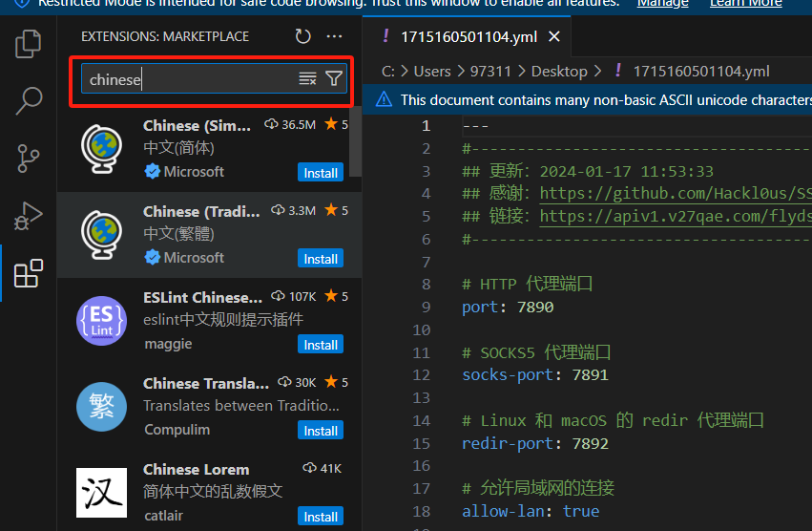Open the Explorer view in activity bar
Screen dimensions: 812x531
(28, 44)
